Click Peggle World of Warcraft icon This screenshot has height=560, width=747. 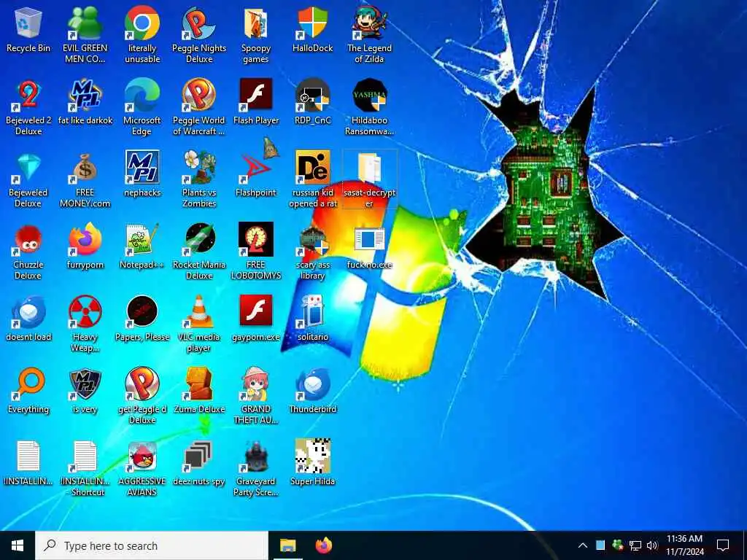coord(198,107)
